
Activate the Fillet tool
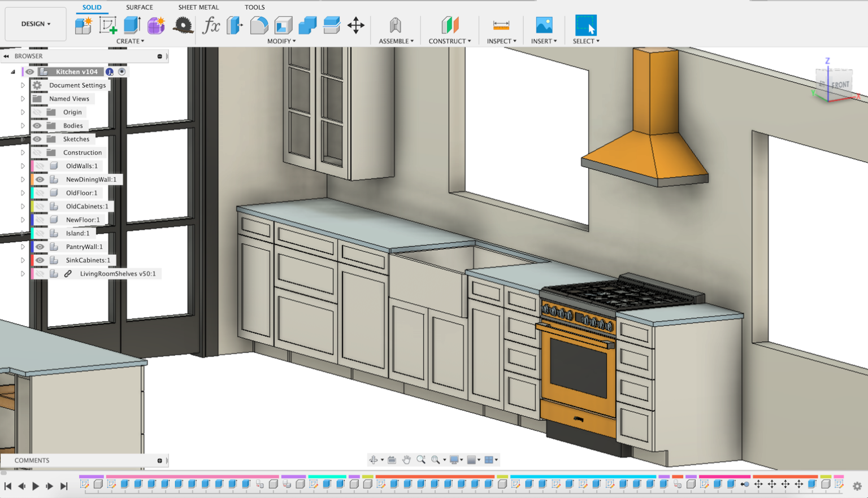(x=258, y=25)
